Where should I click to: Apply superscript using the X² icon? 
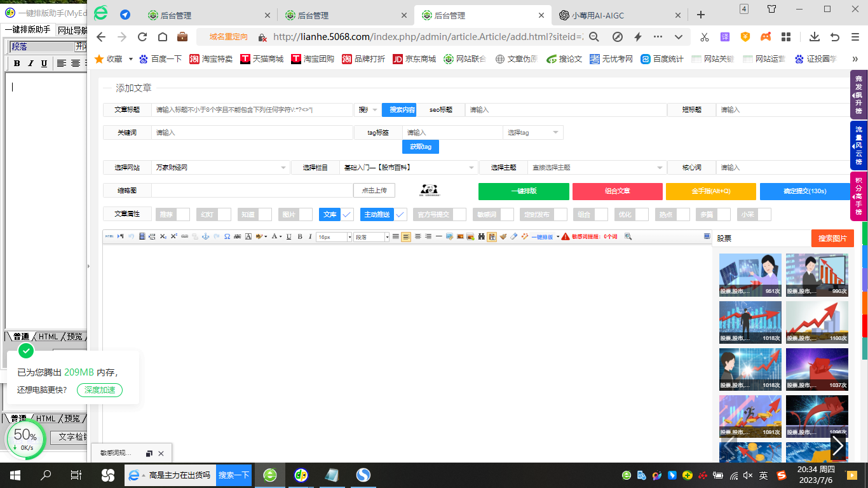(173, 236)
